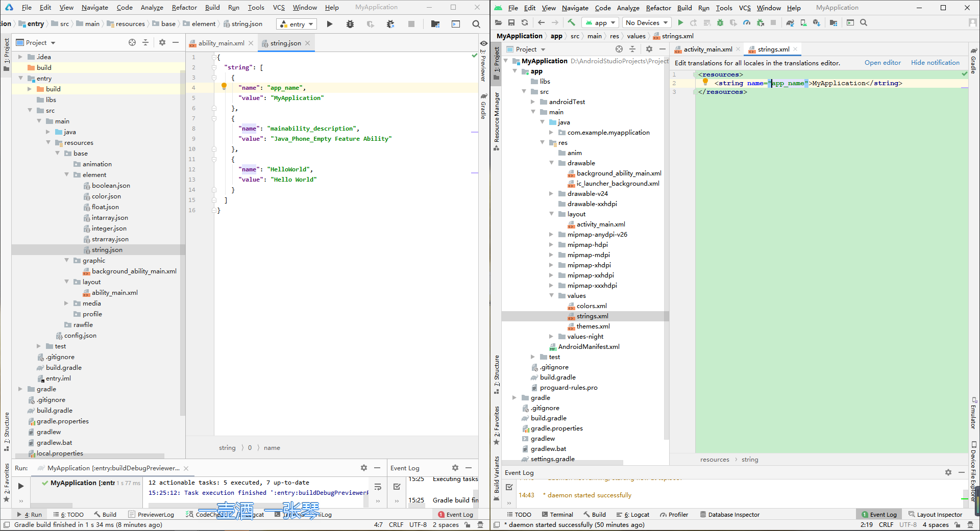Run app with green play button in Android Studio
The height and width of the screenshot is (531, 980).
coord(680,22)
